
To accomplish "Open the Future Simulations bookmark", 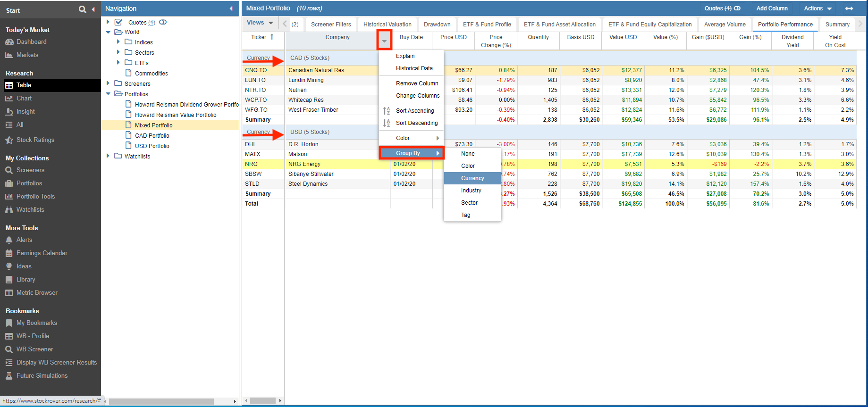I will (42, 376).
